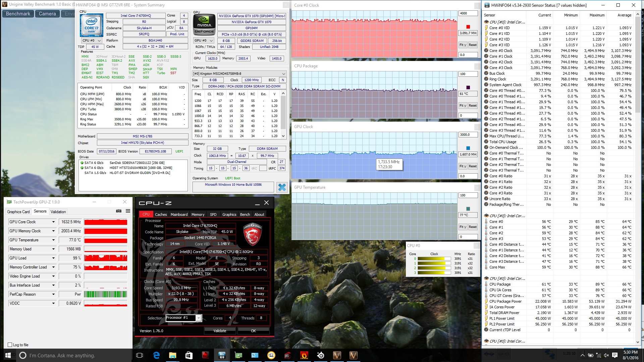
Task: Switch to HWiNFO64 via its taskbar icon
Action: point(222,355)
